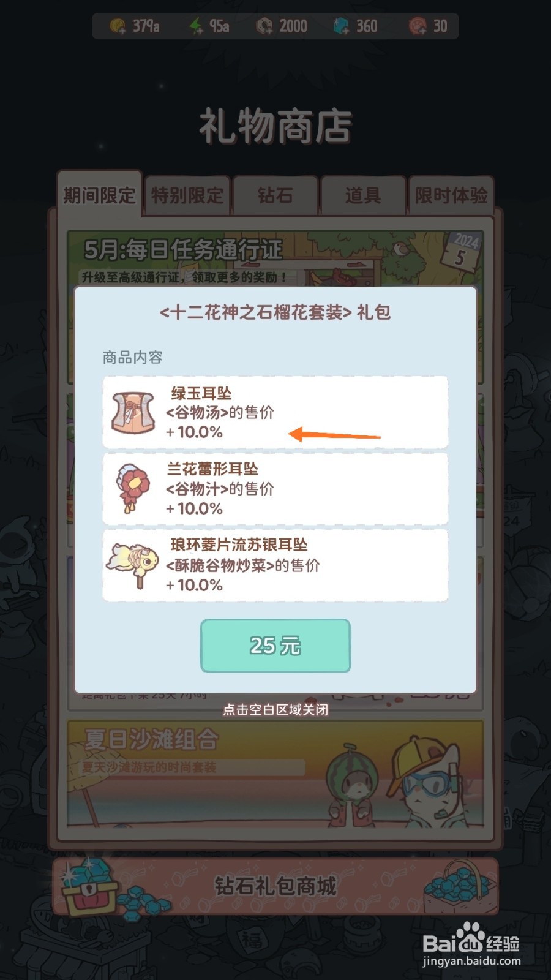Tap the 2000 shell currency icon
Image resolution: width=551 pixels, height=980 pixels.
264,26
